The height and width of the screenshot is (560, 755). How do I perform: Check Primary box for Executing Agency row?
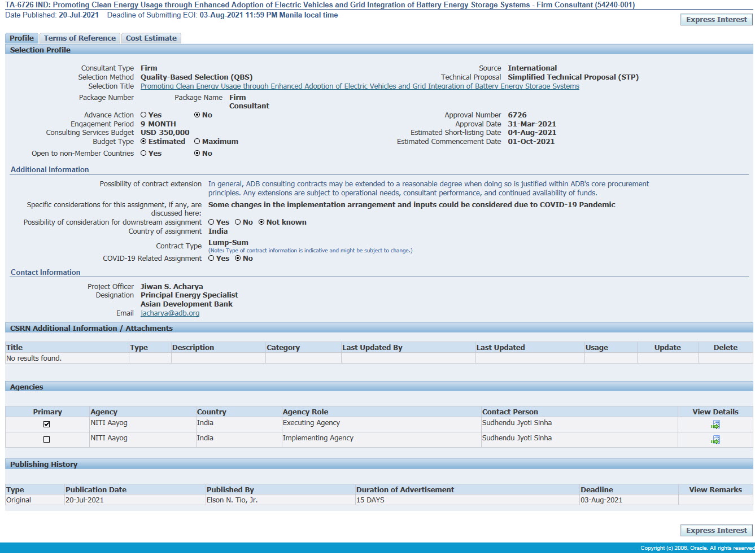coord(47,424)
